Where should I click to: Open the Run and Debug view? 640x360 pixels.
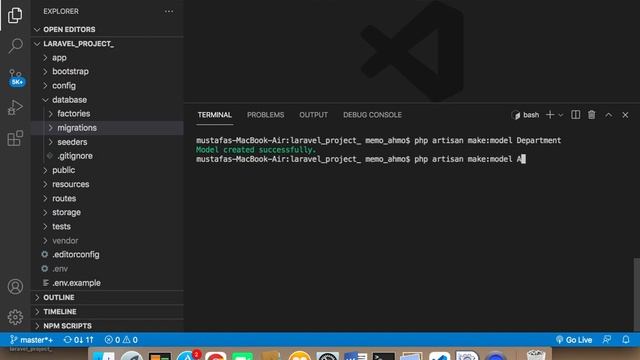[x=15, y=107]
